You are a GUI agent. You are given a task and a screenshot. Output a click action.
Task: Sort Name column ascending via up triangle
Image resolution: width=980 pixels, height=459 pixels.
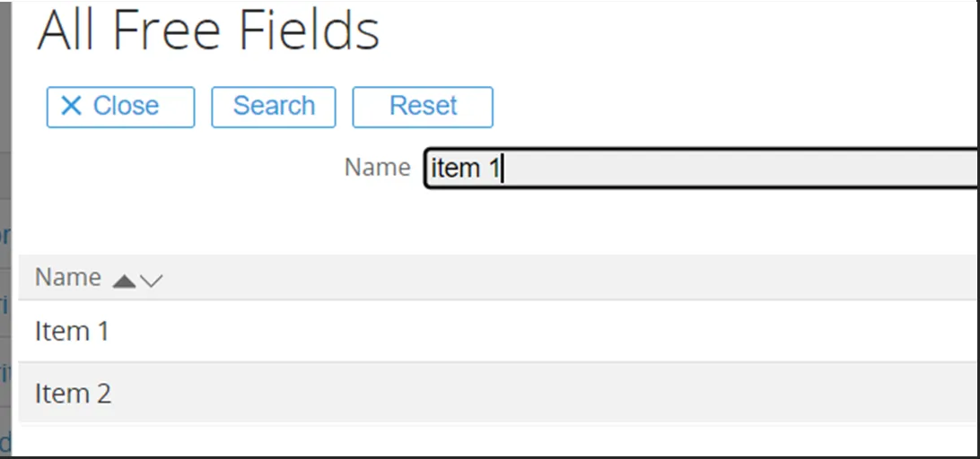pos(125,281)
